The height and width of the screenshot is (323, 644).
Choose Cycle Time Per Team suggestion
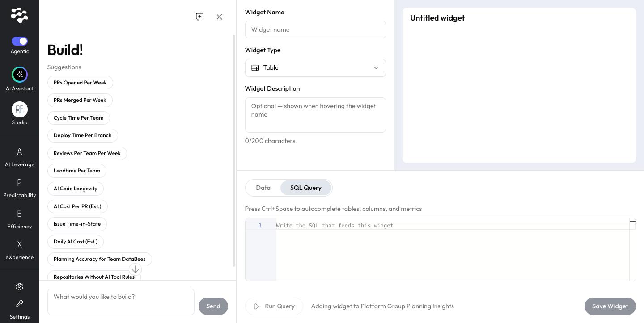79,118
